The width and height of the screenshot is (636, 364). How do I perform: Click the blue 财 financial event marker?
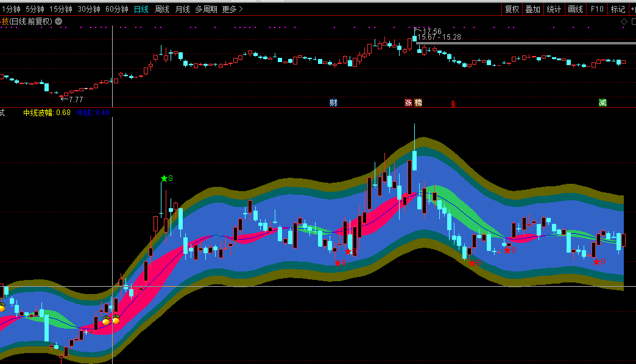click(x=333, y=102)
